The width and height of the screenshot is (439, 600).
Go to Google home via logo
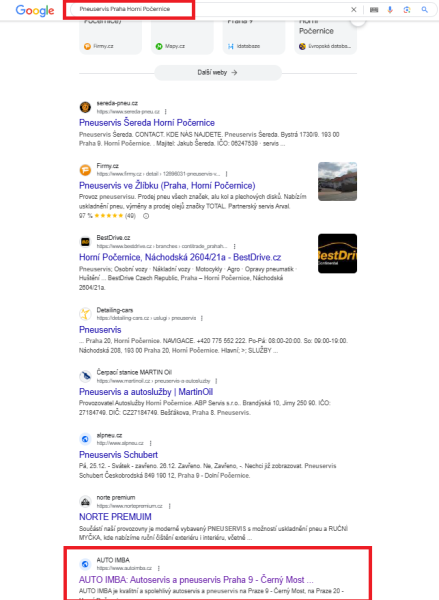pyautogui.click(x=35, y=11)
